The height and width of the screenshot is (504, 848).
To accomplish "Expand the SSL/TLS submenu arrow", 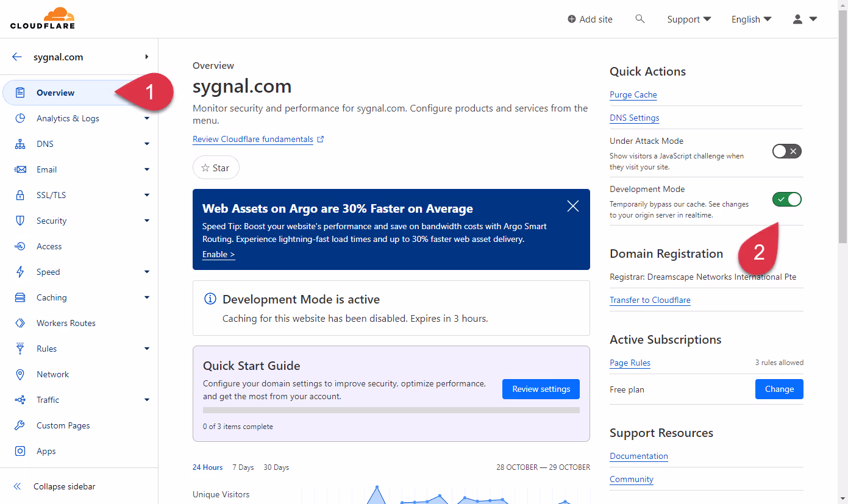I will click(146, 195).
